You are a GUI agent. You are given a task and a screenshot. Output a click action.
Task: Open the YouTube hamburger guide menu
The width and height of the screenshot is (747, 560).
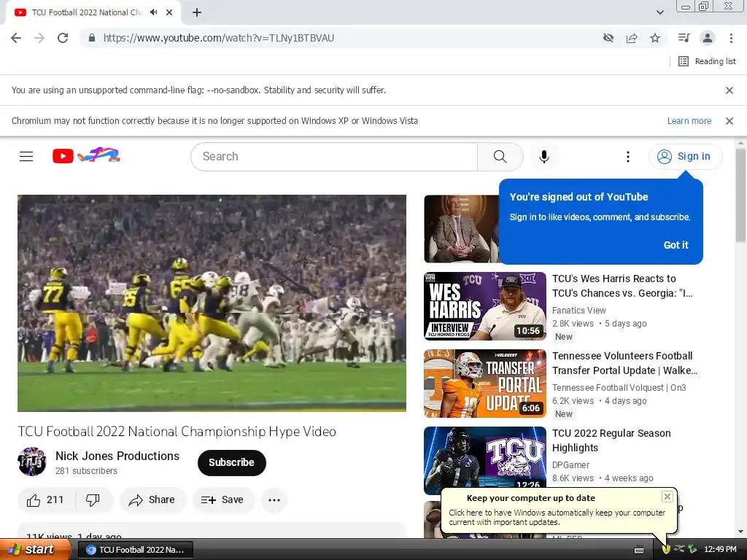pyautogui.click(x=26, y=156)
